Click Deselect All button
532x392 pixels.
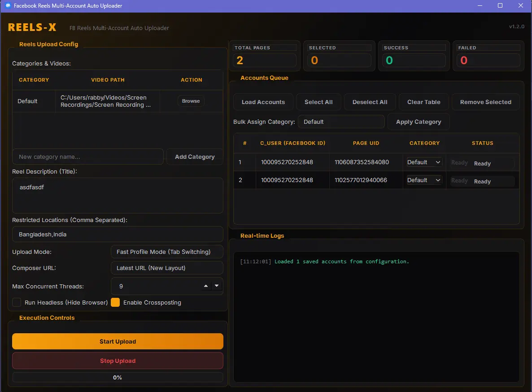(370, 102)
